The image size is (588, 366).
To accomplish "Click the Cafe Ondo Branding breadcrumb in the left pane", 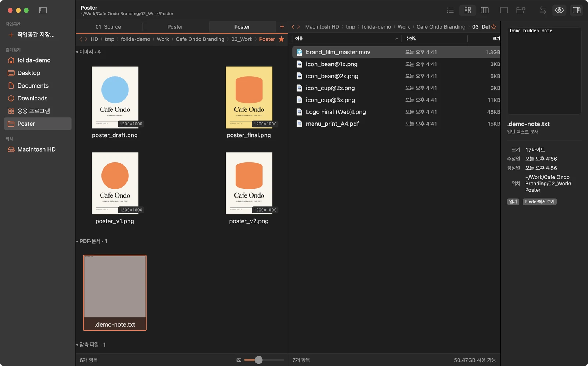I will [x=200, y=39].
